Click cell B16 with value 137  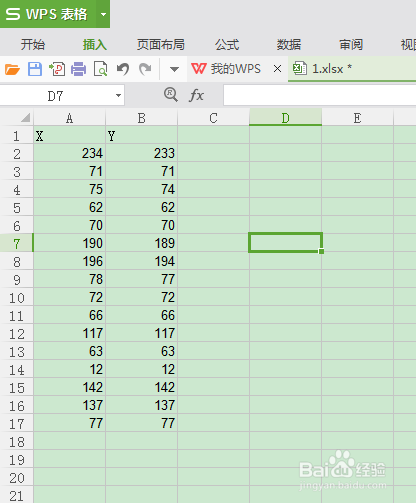click(141, 406)
